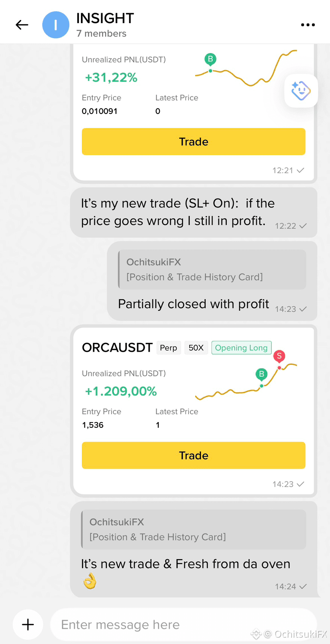Tap the 7 members subtitle
Screen dimensions: 330x644
pos(101,33)
